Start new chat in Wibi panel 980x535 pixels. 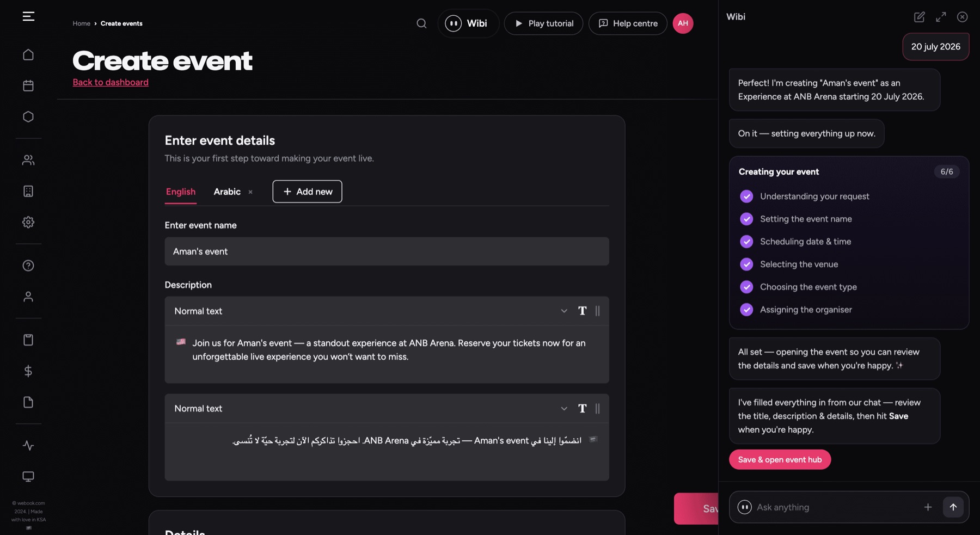coord(919,17)
